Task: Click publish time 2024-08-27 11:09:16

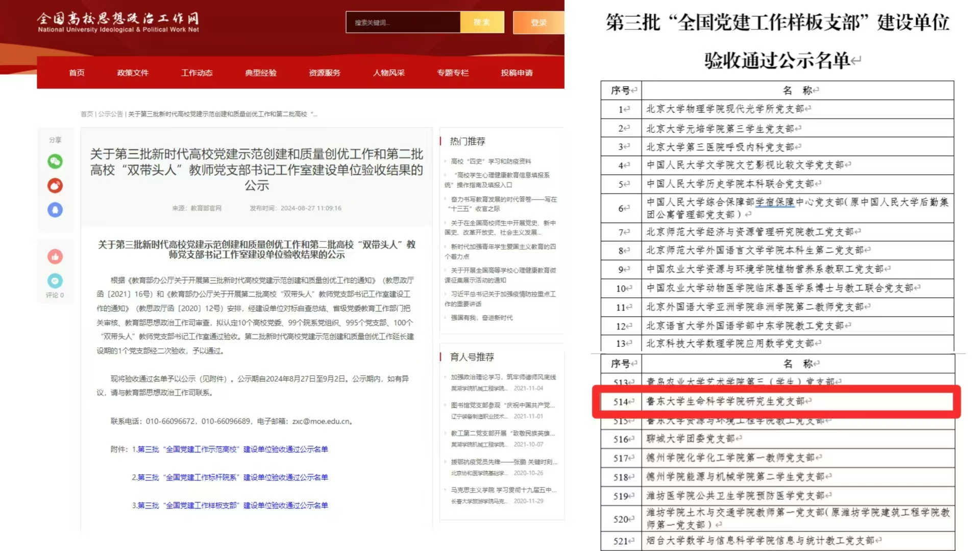Action: [x=311, y=208]
